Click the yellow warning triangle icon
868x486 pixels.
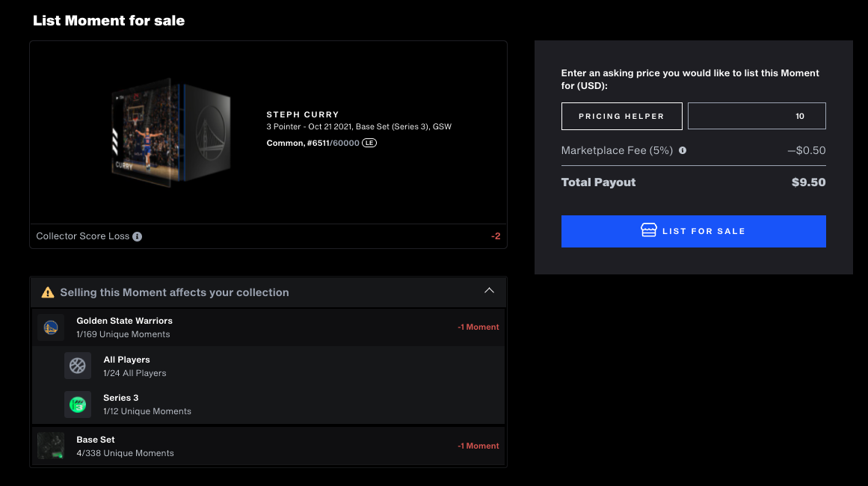click(48, 292)
